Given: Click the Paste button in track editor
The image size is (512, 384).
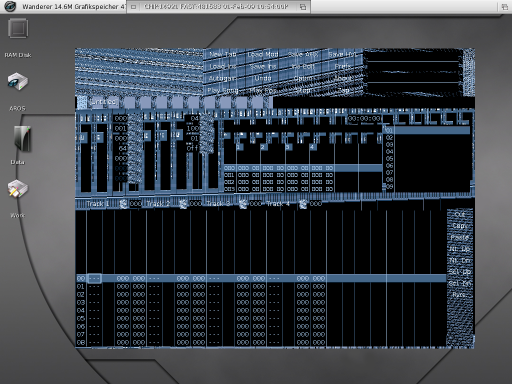Looking at the screenshot, I should (x=460, y=237).
